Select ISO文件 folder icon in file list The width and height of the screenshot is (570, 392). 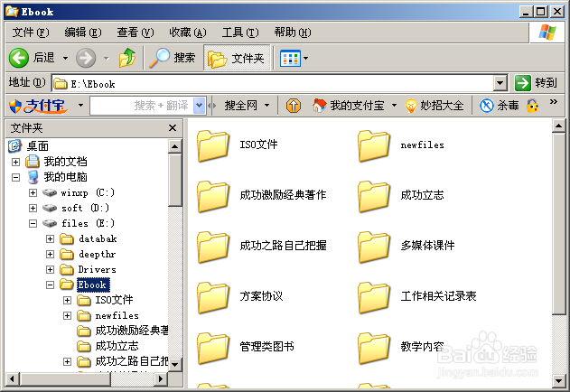pos(213,145)
